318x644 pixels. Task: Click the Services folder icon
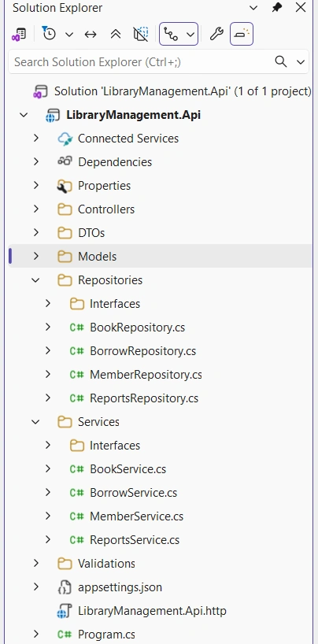pos(65,422)
